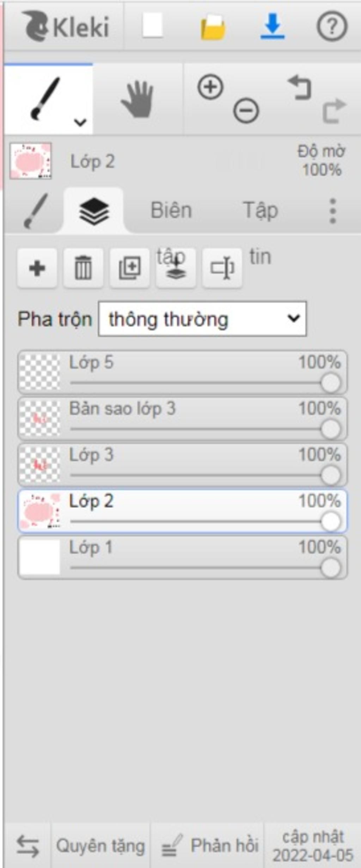Add a new layer with plus button
361x868 pixels.
point(37,268)
